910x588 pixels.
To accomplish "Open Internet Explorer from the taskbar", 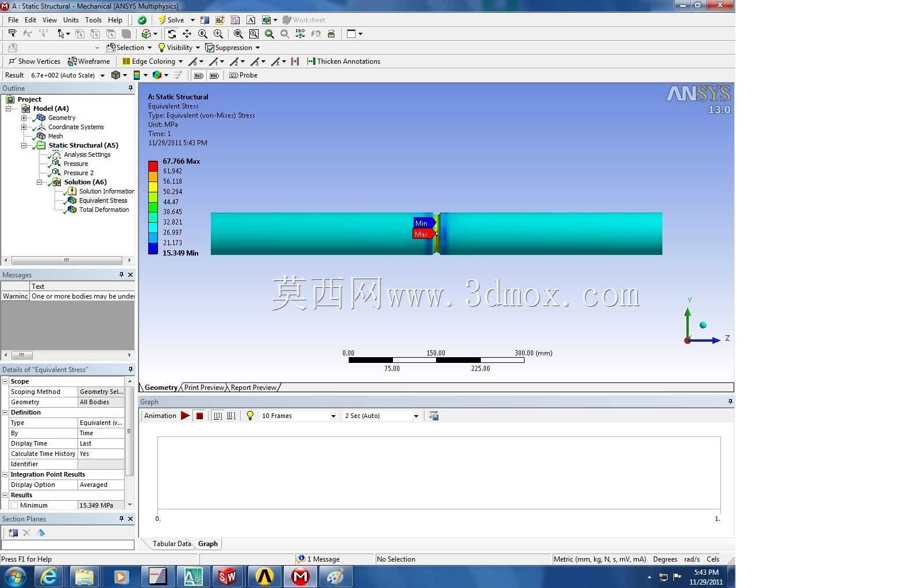I will [x=49, y=576].
